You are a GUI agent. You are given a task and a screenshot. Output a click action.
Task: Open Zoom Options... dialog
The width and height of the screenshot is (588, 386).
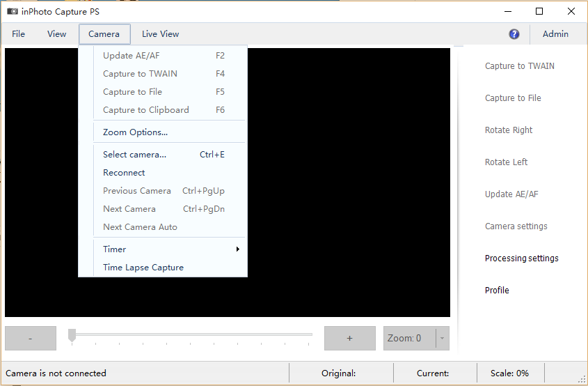(163, 132)
